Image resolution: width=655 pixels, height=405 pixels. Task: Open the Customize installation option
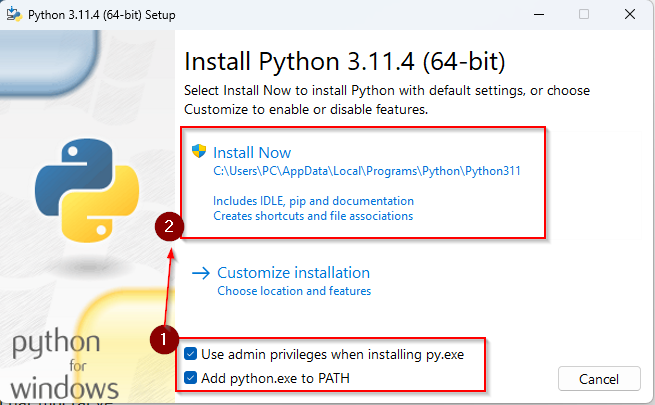coord(293,273)
